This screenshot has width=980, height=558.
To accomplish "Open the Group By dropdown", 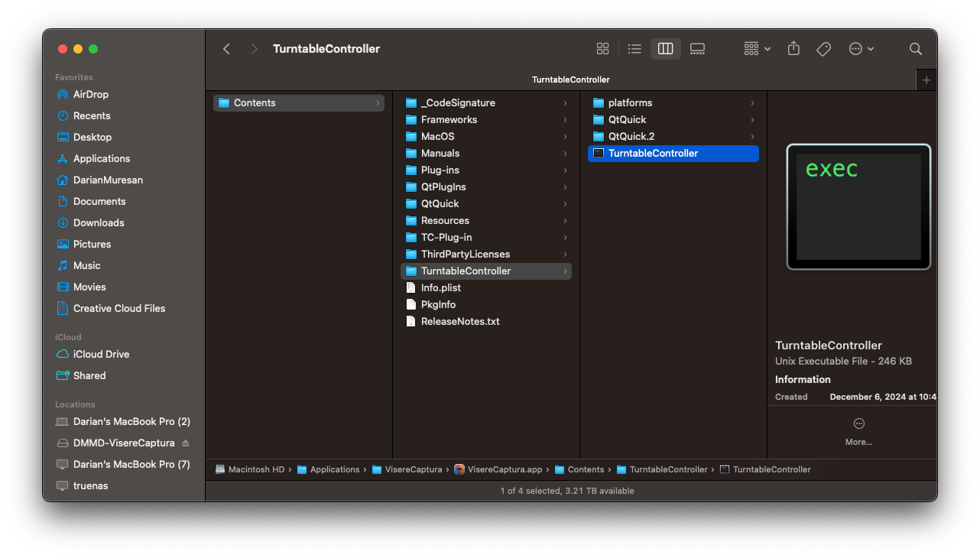I will [757, 49].
